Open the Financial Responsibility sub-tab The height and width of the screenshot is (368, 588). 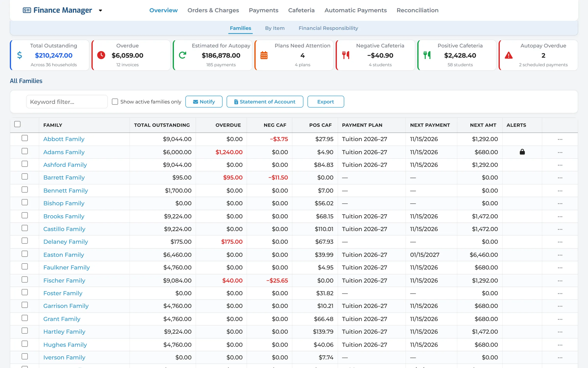coord(328,28)
